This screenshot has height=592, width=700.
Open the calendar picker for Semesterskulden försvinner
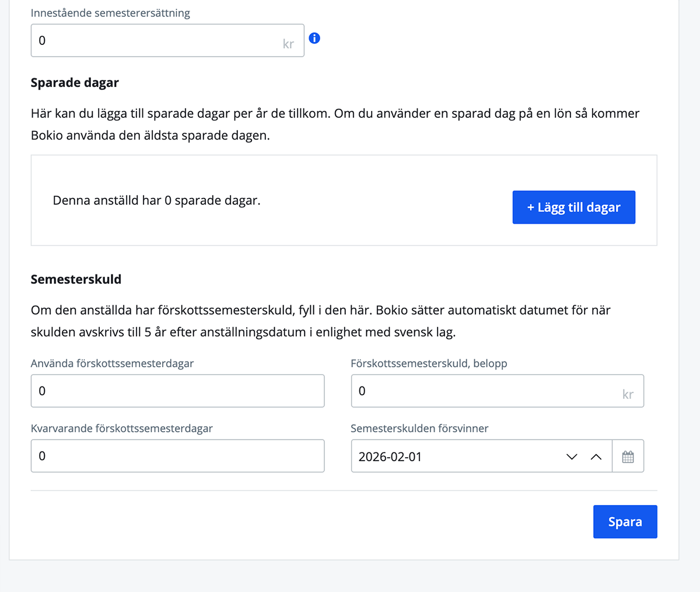point(628,456)
